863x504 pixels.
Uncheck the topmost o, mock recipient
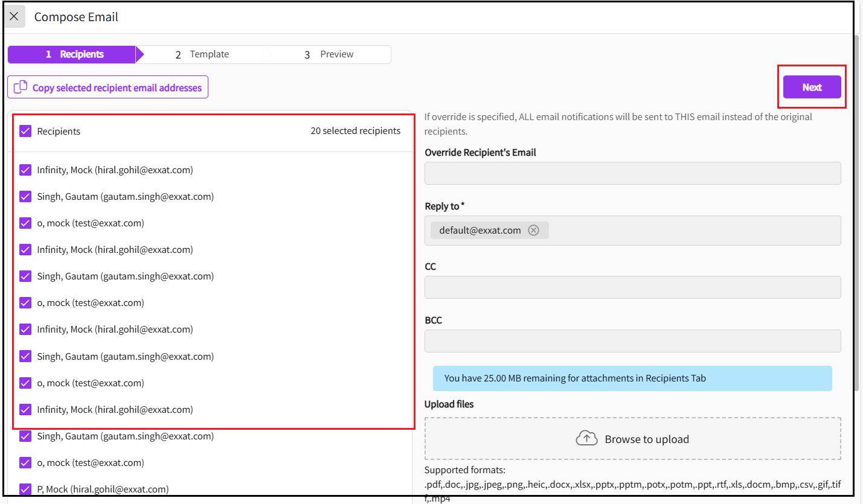[x=25, y=223]
